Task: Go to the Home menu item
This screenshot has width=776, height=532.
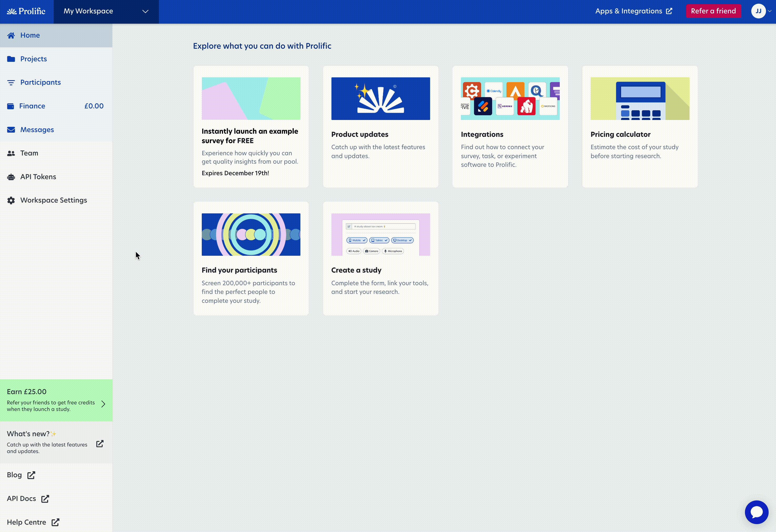Action: [x=30, y=36]
